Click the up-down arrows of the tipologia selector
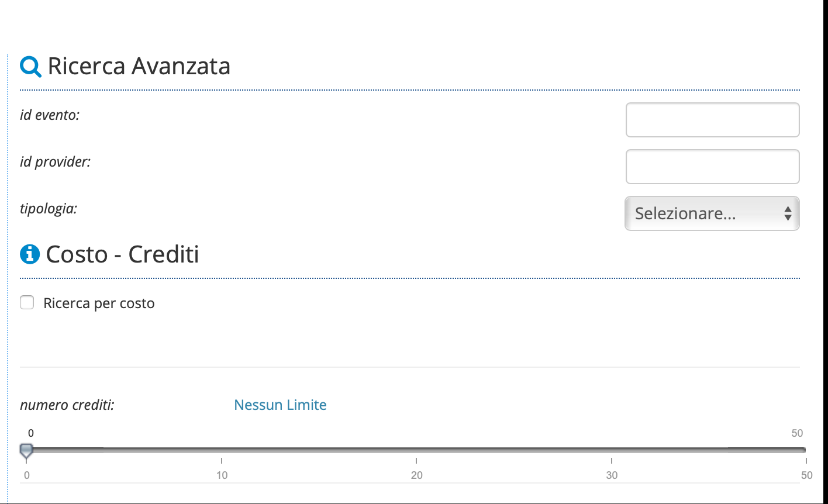Screen dimensions: 828x504 788,213
